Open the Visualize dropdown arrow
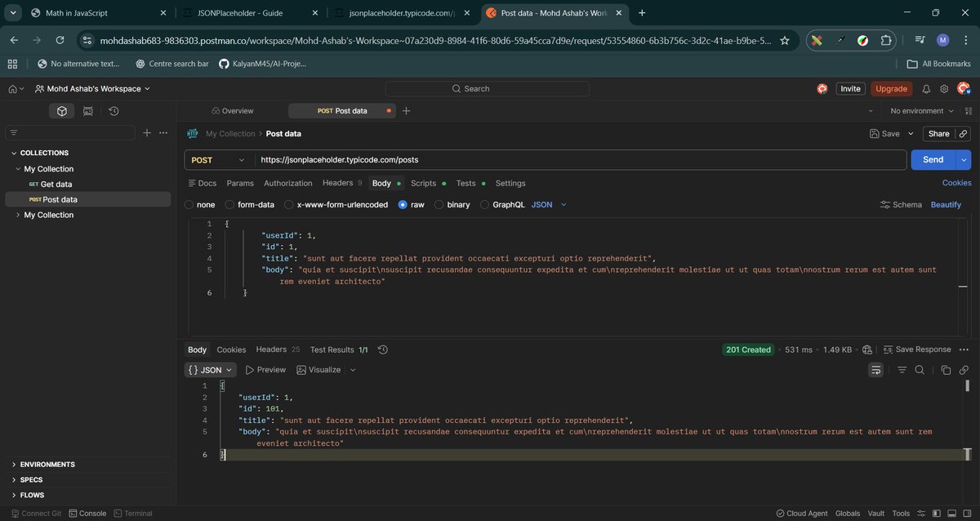The height and width of the screenshot is (521, 980). (353, 370)
